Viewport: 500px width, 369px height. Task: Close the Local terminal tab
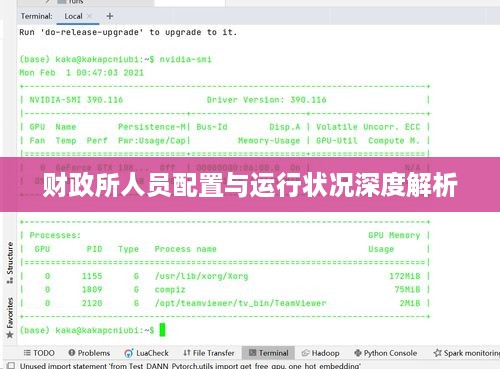coord(89,16)
